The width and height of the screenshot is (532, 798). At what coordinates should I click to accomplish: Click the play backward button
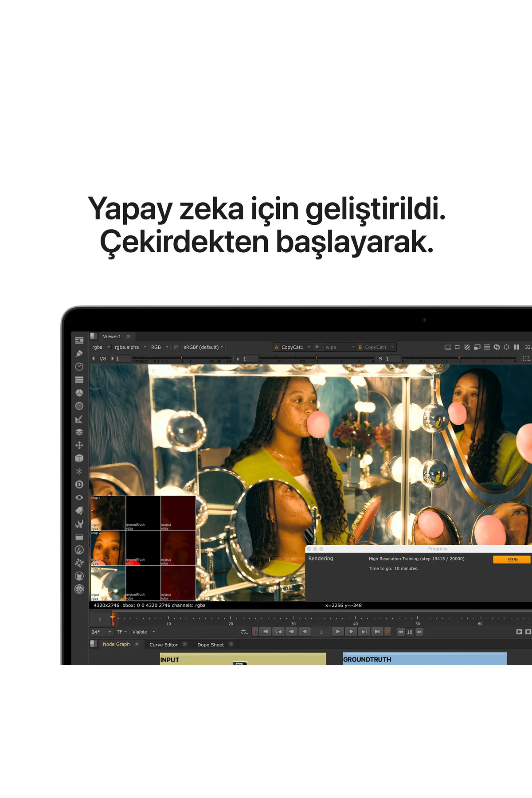(305, 632)
